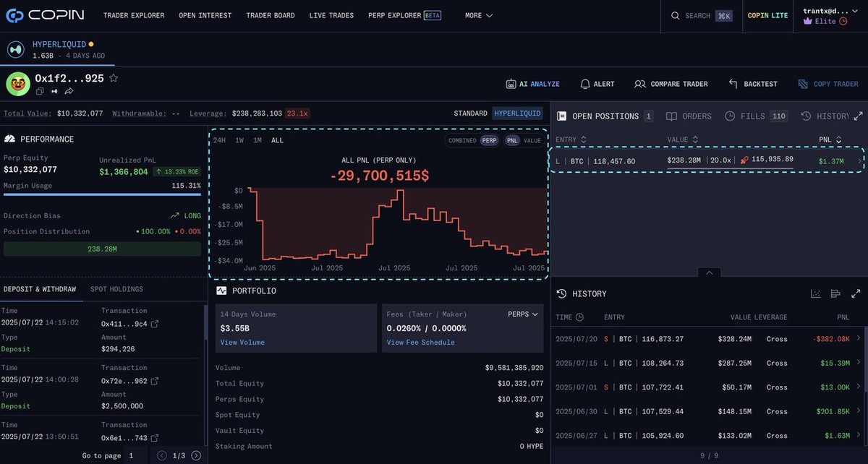
Task: Collapse the positions panel divider arrow
Action: click(709, 272)
